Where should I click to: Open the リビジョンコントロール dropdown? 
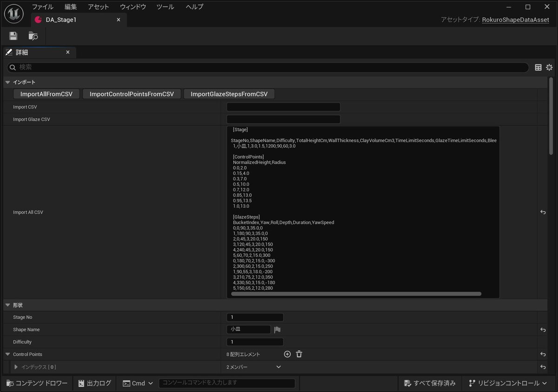tap(508, 383)
